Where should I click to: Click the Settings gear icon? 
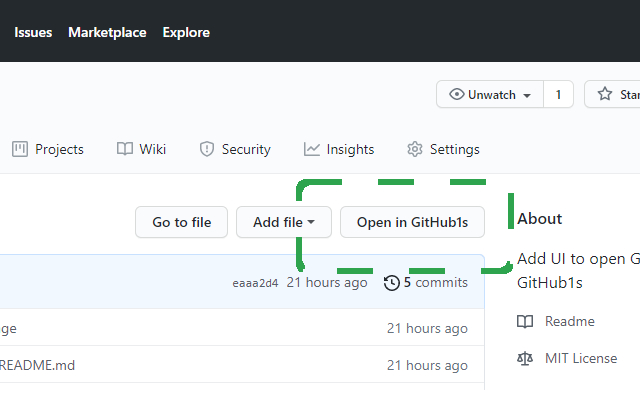tap(415, 149)
